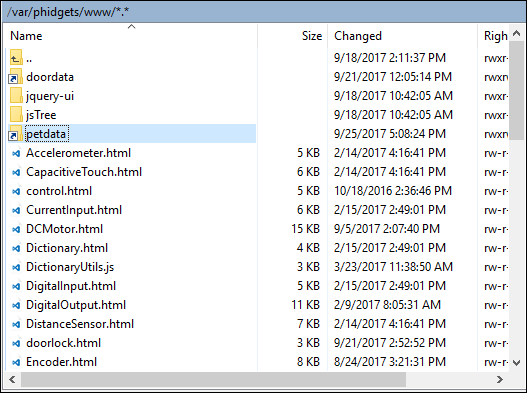
Task: Select the doorlock.html file name
Action: (64, 343)
